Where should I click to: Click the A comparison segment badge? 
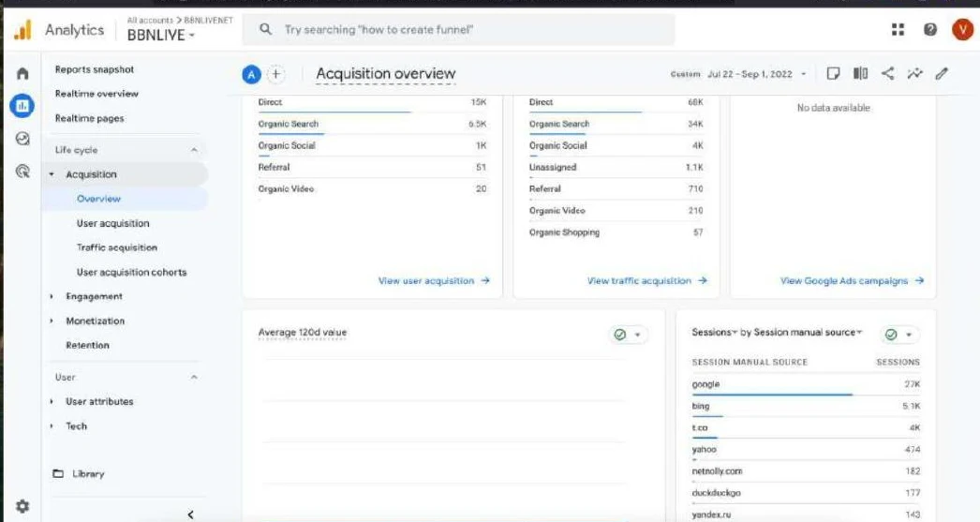251,75
